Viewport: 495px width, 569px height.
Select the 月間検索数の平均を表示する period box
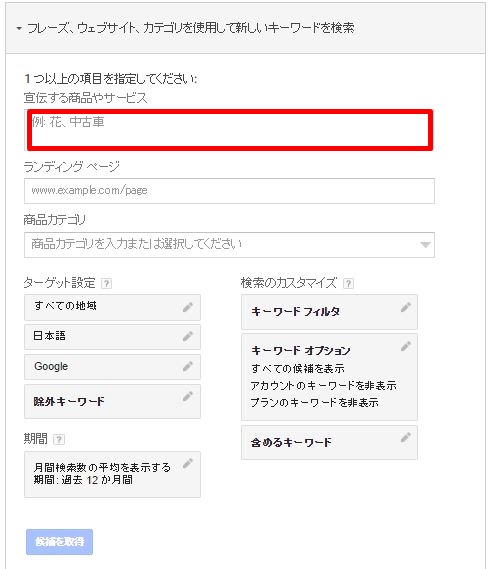(112, 474)
